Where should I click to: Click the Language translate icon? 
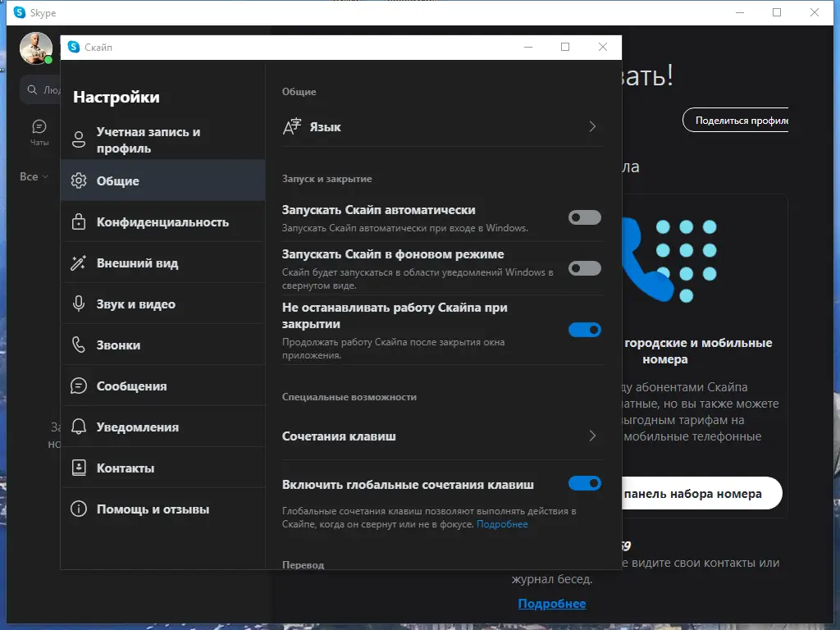[x=292, y=127]
